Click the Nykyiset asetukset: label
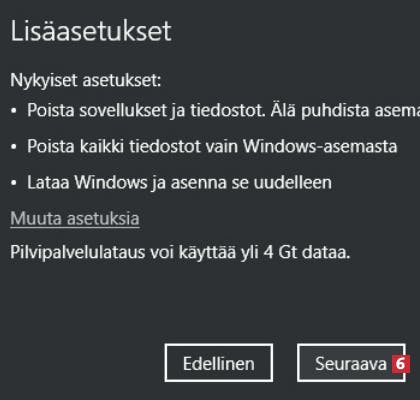The image size is (420, 400). 86,81
